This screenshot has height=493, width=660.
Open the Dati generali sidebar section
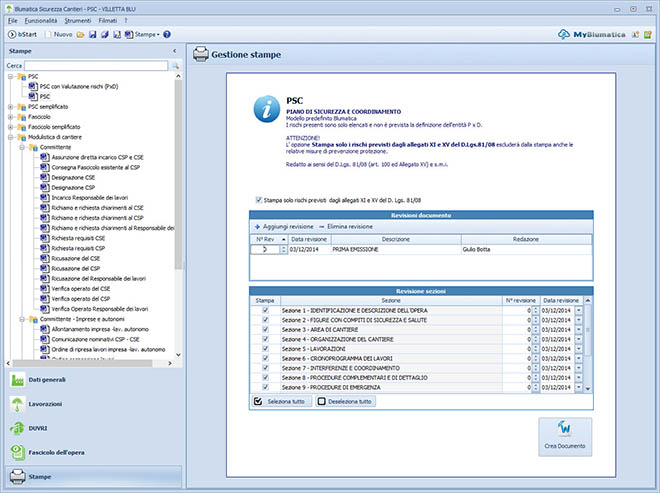click(x=48, y=380)
